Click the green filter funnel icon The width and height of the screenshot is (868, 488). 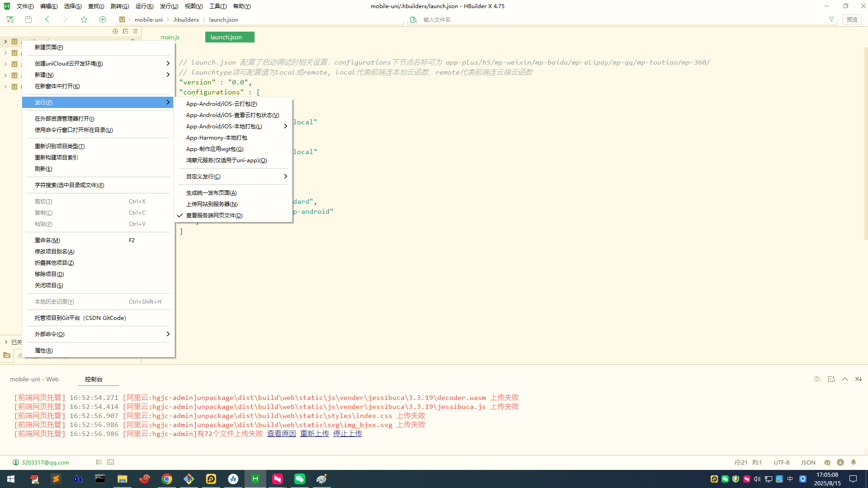pyautogui.click(x=831, y=19)
